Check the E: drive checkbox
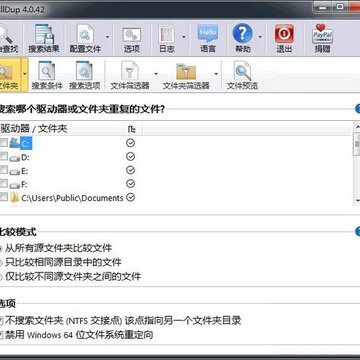360x360 pixels. pyautogui.click(x=4, y=170)
